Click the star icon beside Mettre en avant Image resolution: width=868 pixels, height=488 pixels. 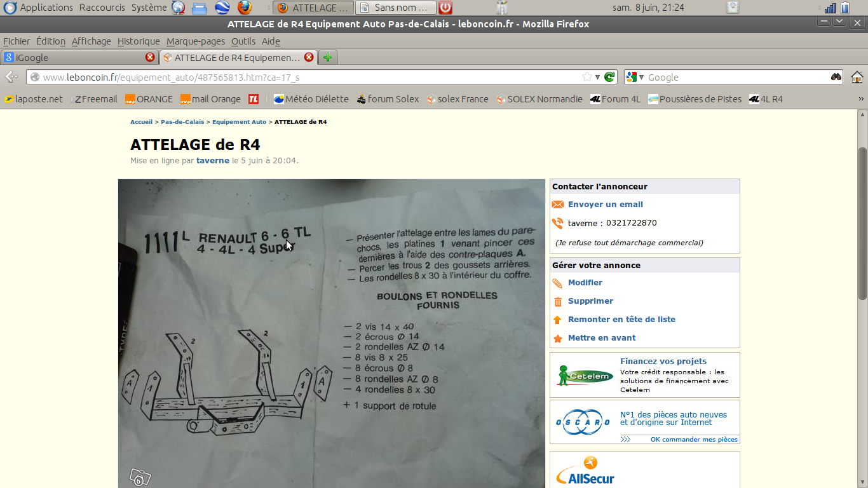(x=558, y=339)
